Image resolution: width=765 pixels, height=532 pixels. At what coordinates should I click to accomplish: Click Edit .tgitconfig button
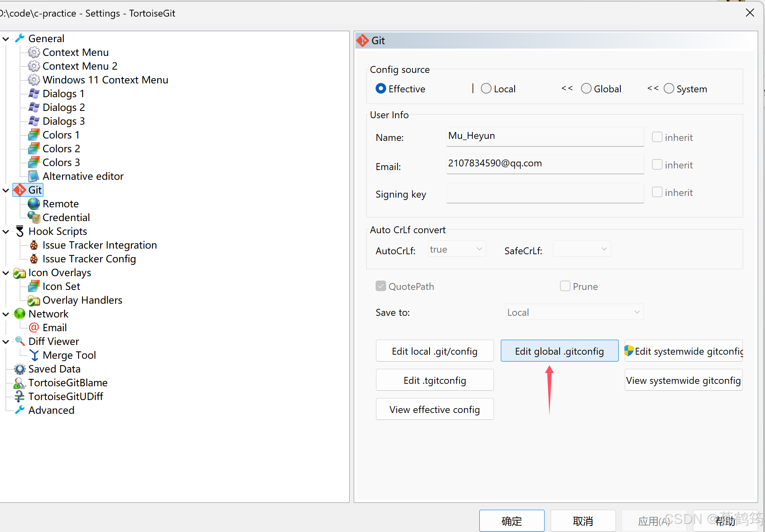435,380
